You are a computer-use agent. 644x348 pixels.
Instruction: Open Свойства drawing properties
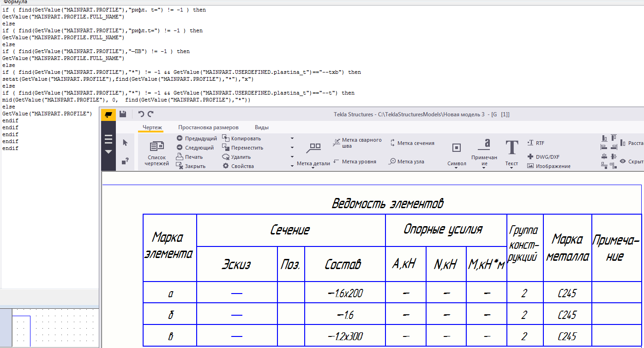(238, 166)
